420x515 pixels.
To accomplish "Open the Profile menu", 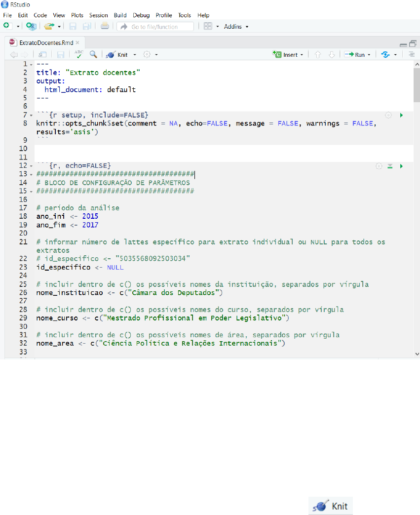I will coord(164,15).
